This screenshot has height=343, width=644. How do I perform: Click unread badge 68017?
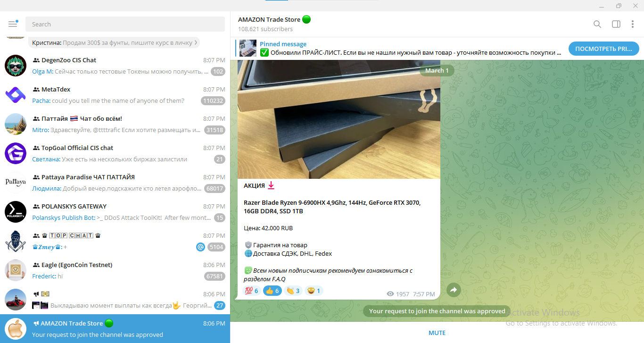(x=215, y=188)
